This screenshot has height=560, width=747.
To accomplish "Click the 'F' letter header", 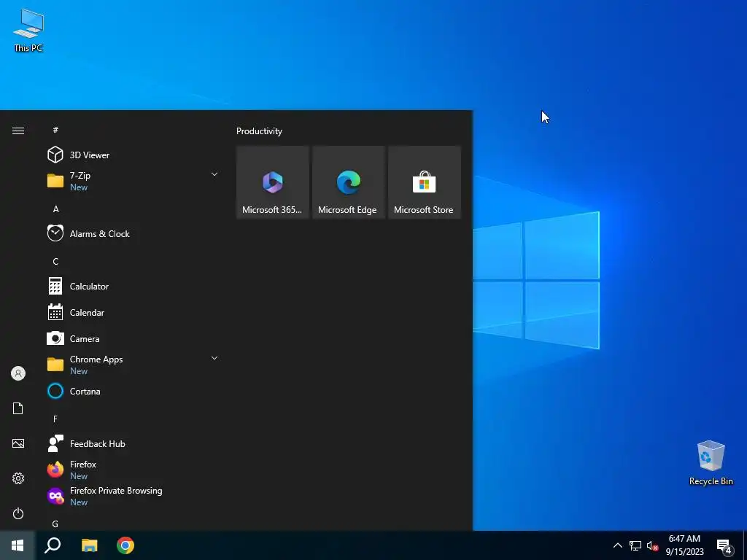I will pos(55,419).
